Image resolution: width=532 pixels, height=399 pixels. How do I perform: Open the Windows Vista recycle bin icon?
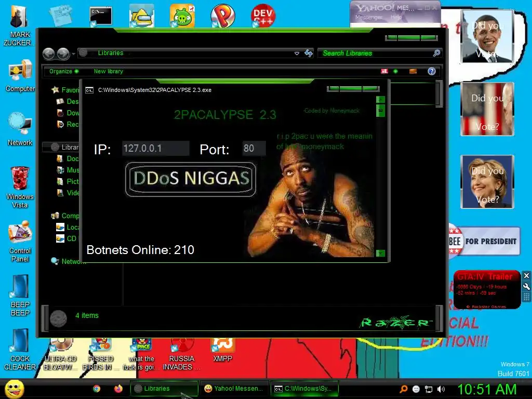pos(20,187)
